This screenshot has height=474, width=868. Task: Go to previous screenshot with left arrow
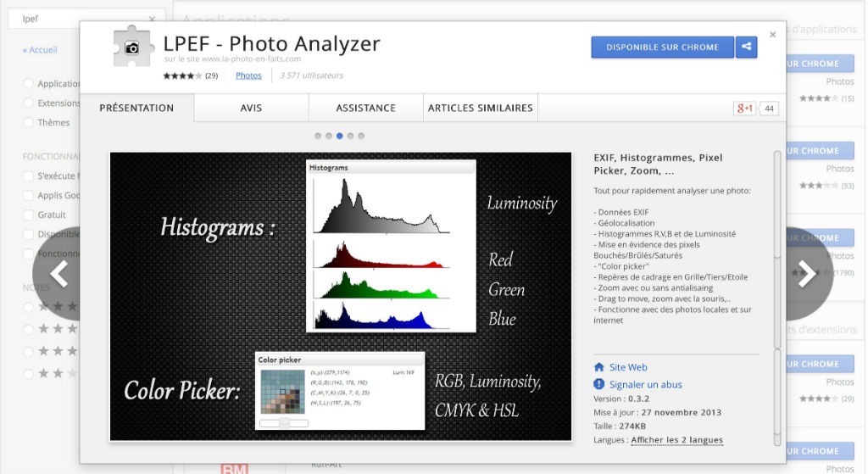point(58,273)
